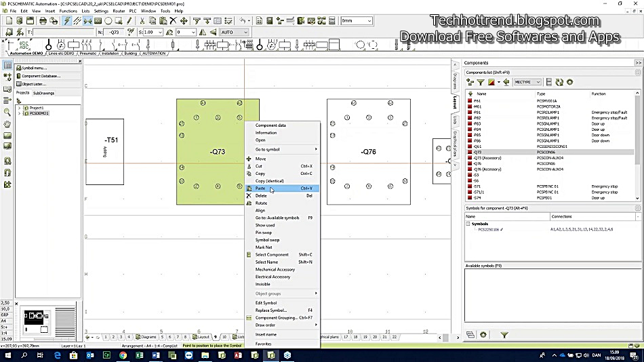Click red swatch beside -Q76 component
The image size is (644, 362).
[470, 163]
